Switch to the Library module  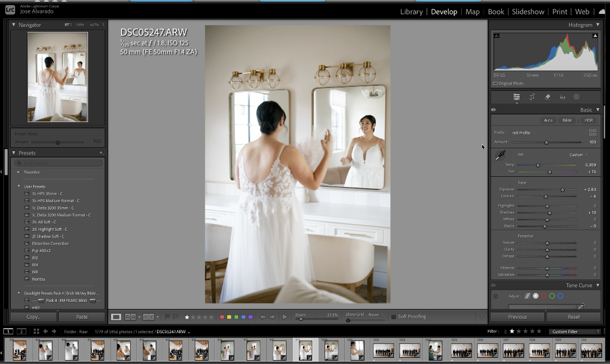pos(411,12)
